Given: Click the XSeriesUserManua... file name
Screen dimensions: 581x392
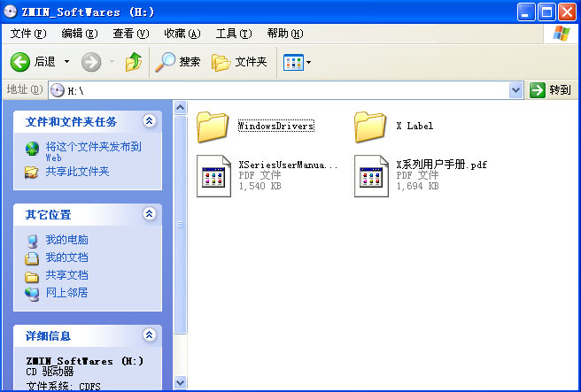Looking at the screenshot, I should click(x=288, y=165).
